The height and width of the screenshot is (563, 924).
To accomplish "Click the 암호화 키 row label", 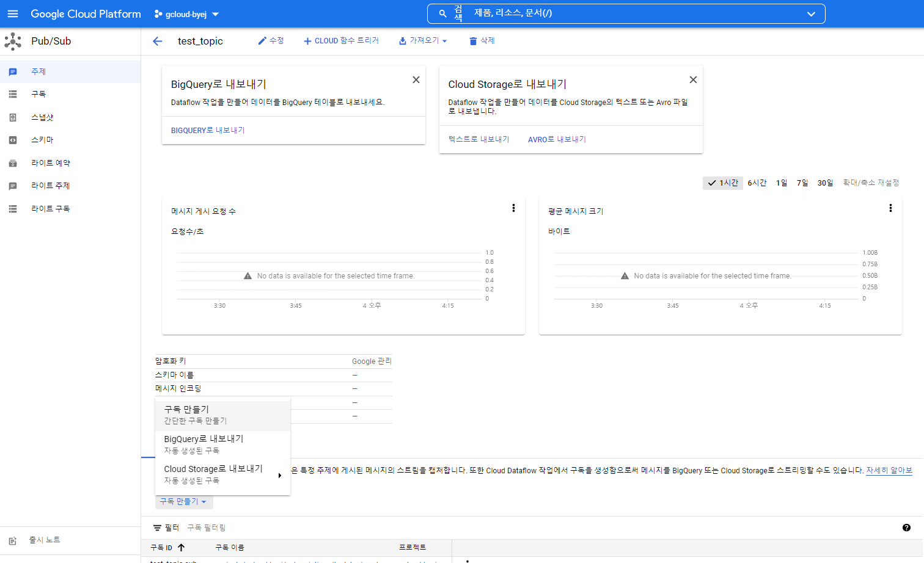I will (x=170, y=361).
